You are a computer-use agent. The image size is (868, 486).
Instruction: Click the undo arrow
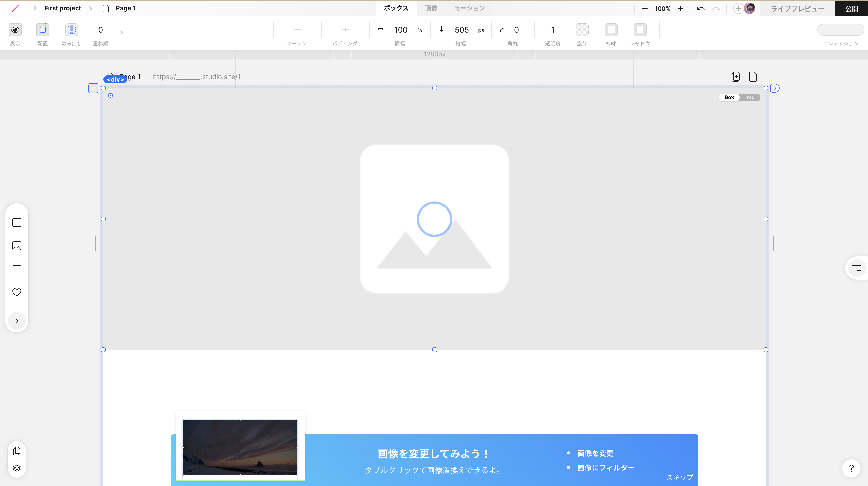[701, 9]
